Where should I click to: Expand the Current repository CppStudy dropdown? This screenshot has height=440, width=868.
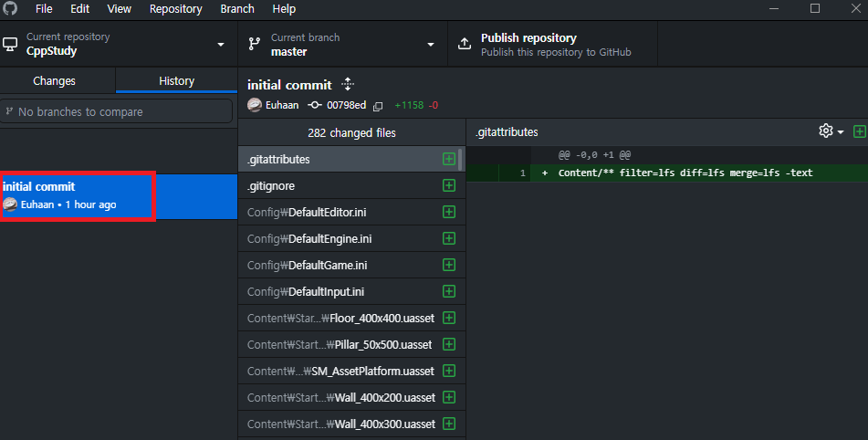pyautogui.click(x=119, y=45)
